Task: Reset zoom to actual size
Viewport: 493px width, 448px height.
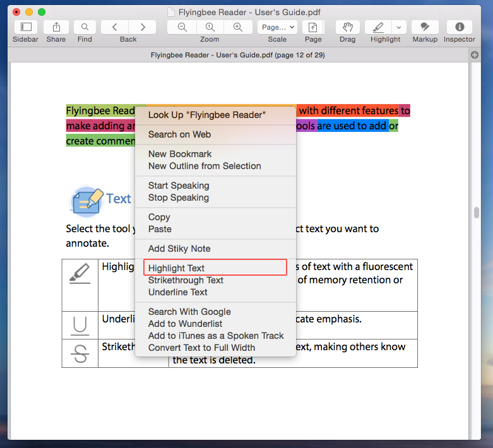Action: (210, 27)
